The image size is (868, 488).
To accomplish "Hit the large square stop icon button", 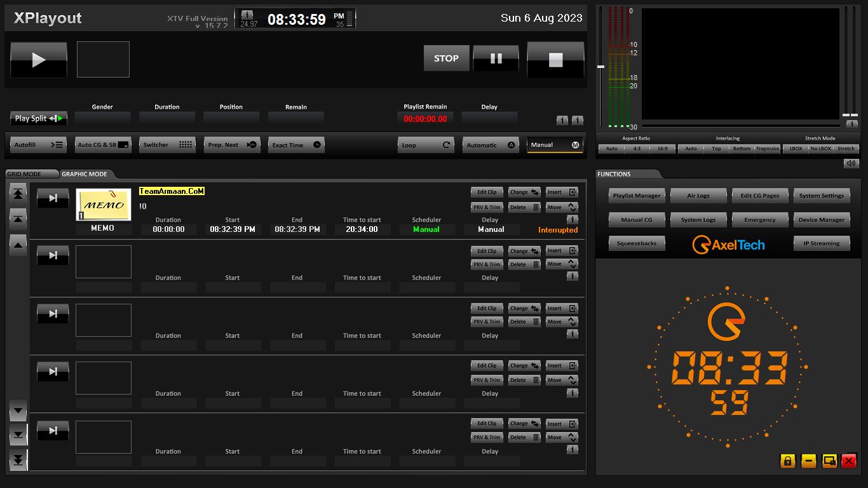I will pos(555,60).
